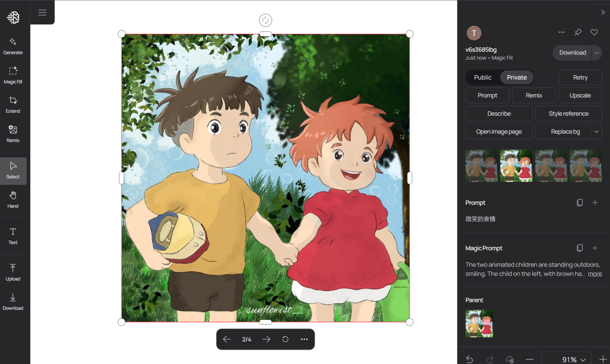
Task: Copy the Prompt text
Action: 580,203
